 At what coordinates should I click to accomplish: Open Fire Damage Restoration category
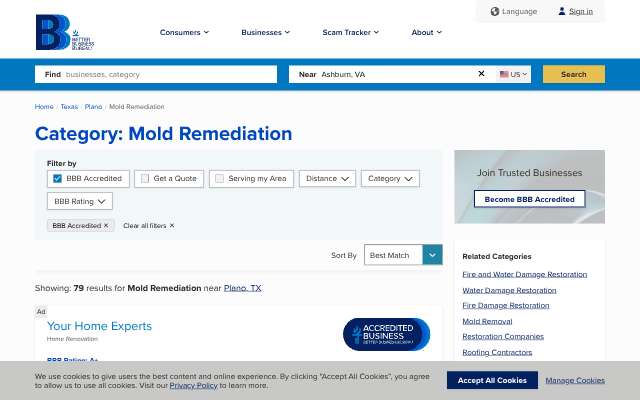coord(506,305)
